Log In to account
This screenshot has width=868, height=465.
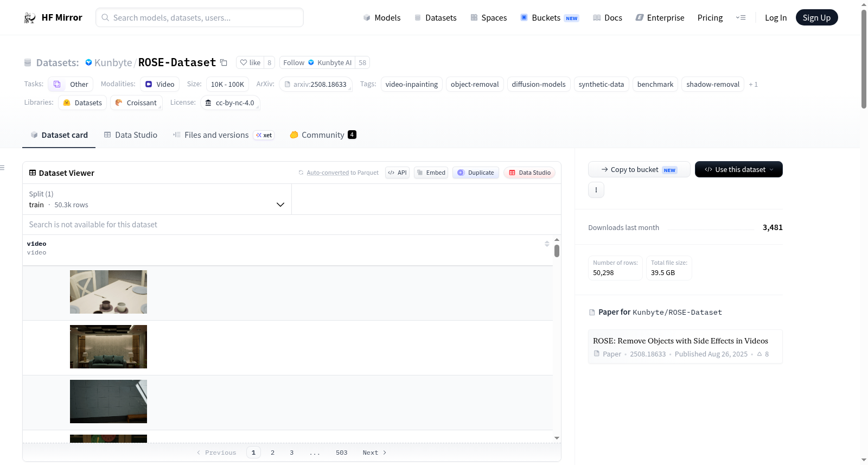[776, 18]
